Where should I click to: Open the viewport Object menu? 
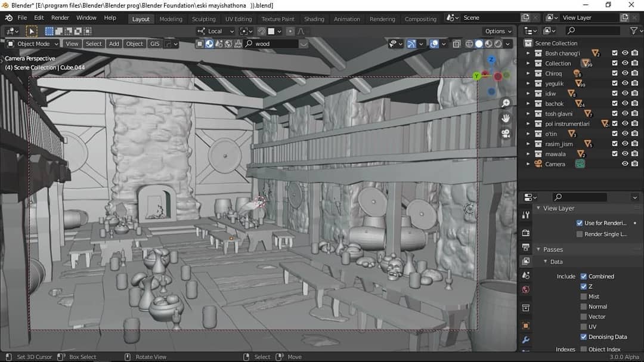click(134, 44)
